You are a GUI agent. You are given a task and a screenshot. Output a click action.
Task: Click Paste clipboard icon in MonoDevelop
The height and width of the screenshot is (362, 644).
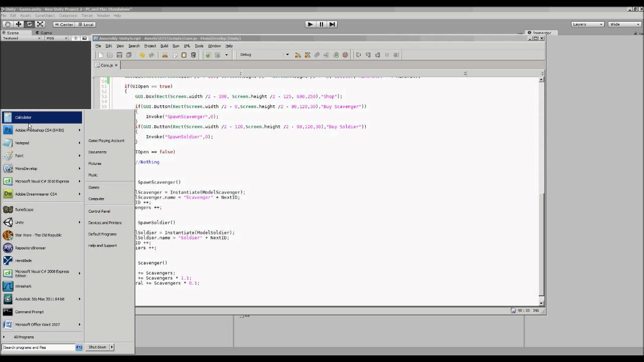tap(184, 55)
